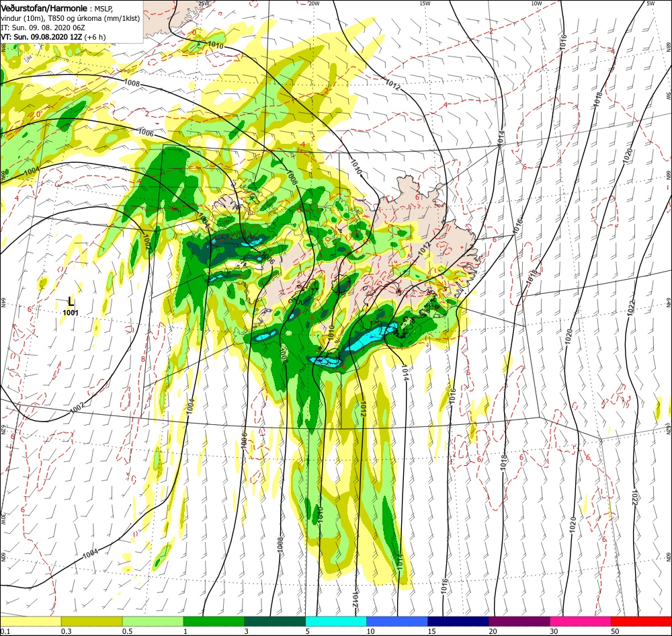Click the 'Veðurstofan/Harmonie' title text

click(x=44, y=9)
